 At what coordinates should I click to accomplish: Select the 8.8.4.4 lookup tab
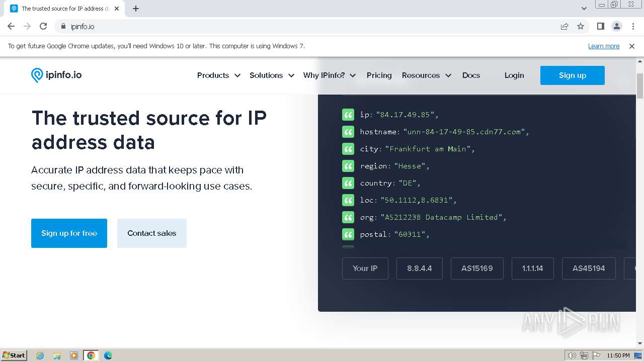pyautogui.click(x=420, y=268)
